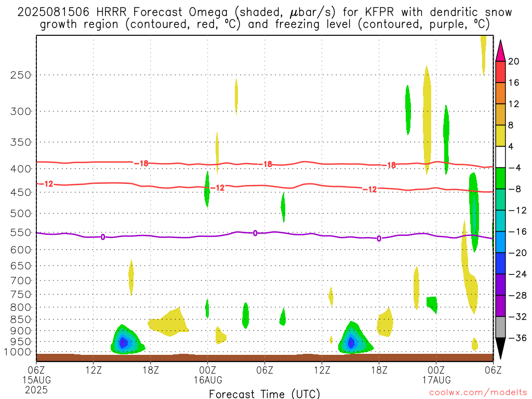Click the 550 pressure level label
The width and height of the screenshot is (532, 399).
pyautogui.click(x=21, y=232)
